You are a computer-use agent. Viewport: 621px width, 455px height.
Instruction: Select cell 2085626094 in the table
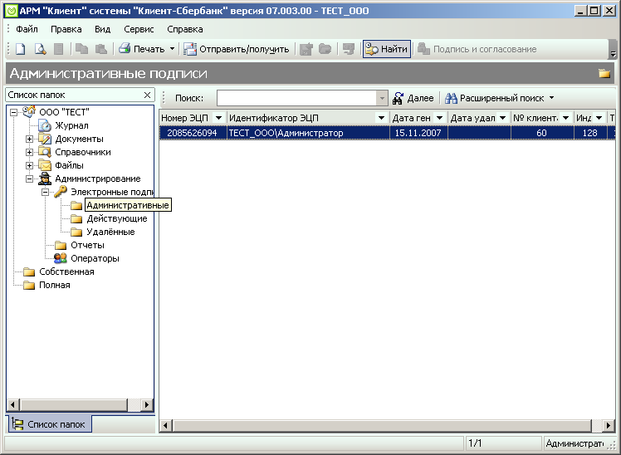point(192,133)
